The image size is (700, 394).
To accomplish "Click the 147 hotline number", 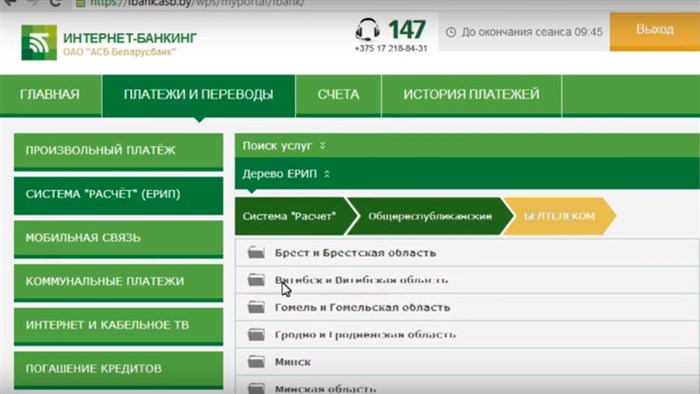I will click(x=407, y=30).
